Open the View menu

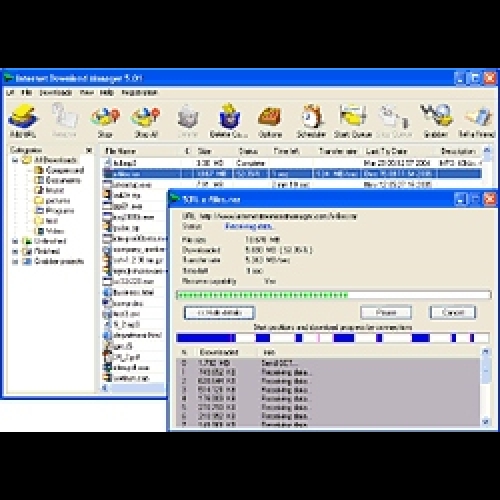click(x=86, y=93)
